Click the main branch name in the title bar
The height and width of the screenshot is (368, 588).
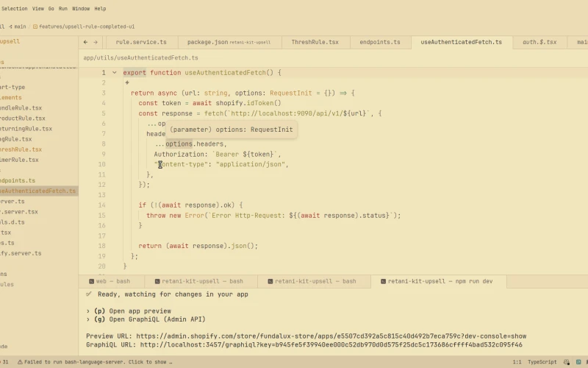[21, 26]
